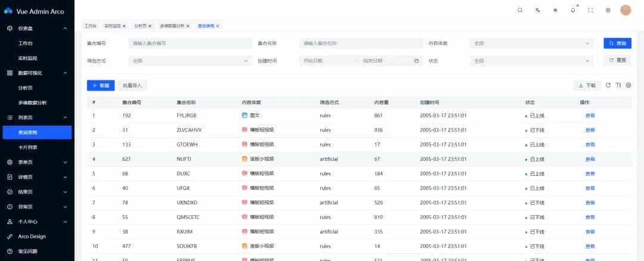Click the Arco Design link icon
This screenshot has width=644, height=261.
point(10,237)
